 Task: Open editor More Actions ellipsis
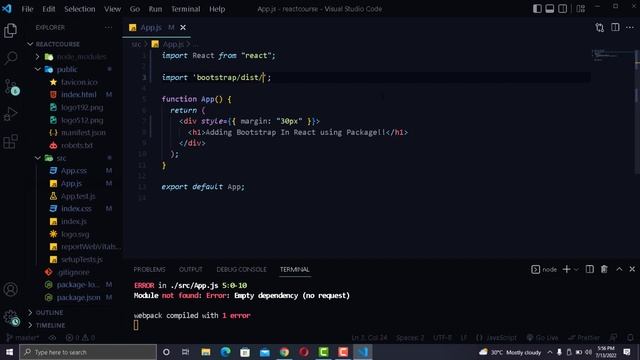click(630, 27)
